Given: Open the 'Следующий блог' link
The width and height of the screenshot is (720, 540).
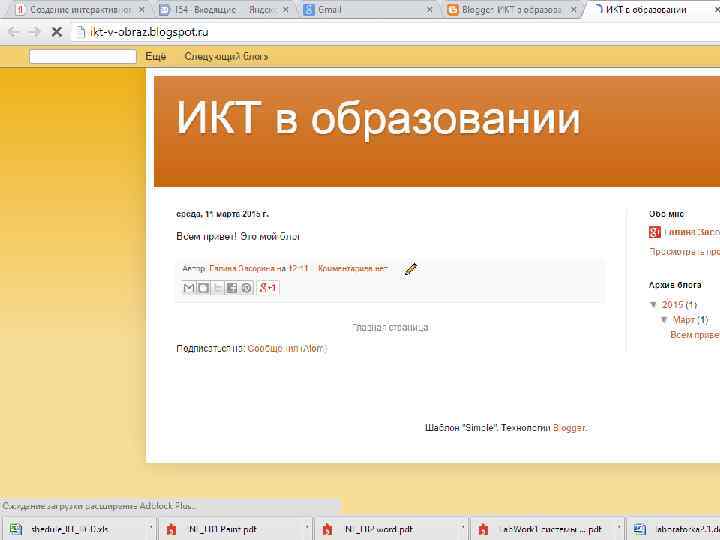Looking at the screenshot, I should 226,56.
